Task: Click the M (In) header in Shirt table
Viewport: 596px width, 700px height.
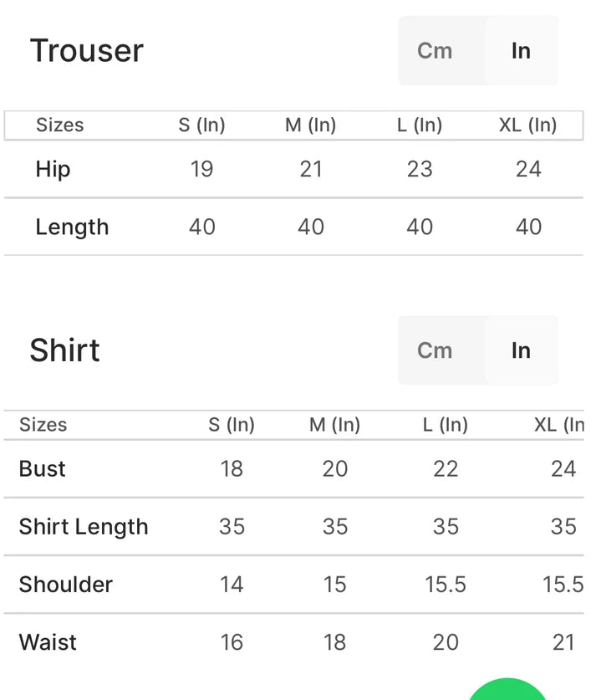Action: pos(334,425)
